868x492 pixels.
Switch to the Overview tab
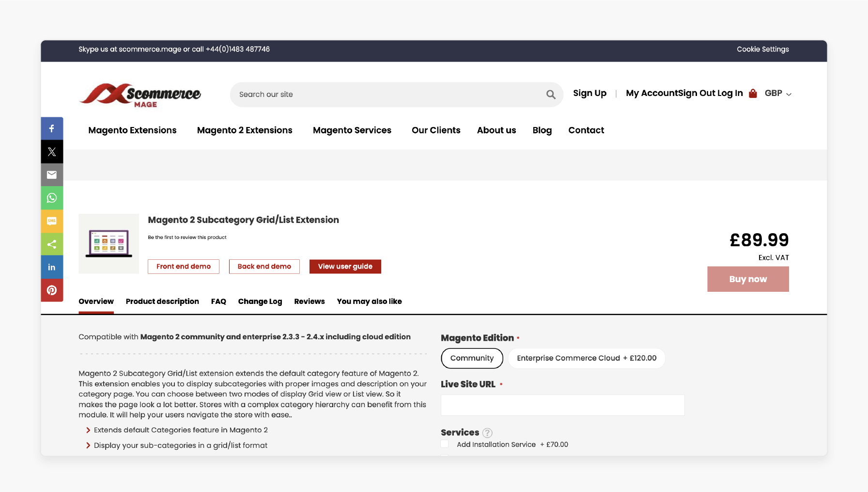point(96,302)
